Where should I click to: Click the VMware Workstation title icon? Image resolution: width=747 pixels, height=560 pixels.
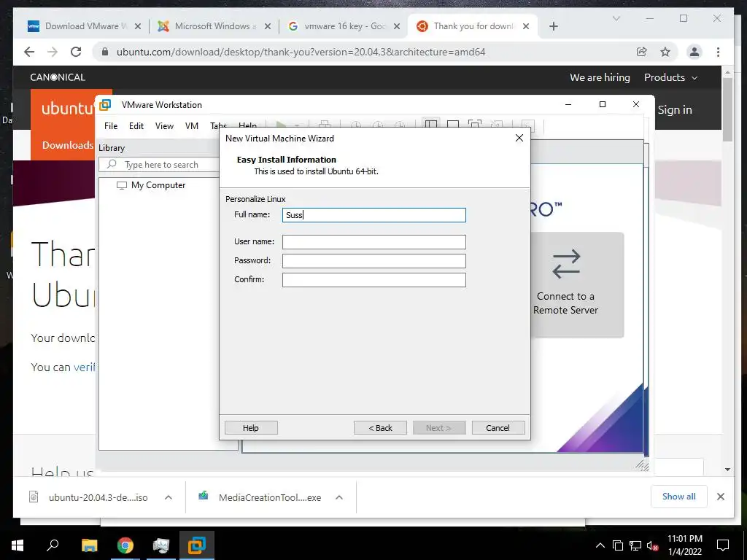tap(105, 104)
